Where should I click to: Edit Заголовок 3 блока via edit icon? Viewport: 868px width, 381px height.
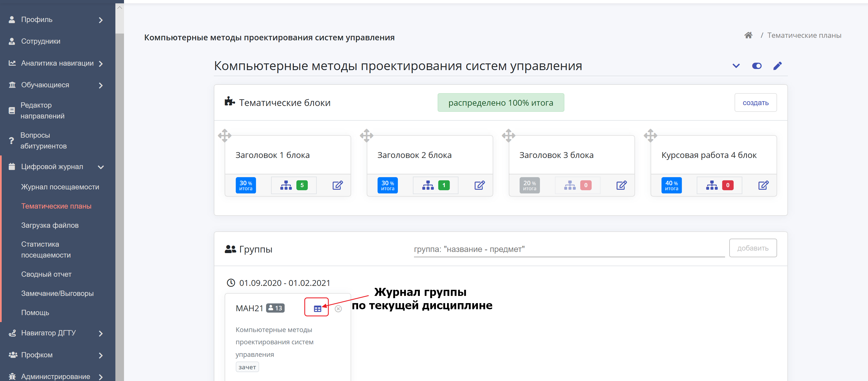pyautogui.click(x=621, y=185)
